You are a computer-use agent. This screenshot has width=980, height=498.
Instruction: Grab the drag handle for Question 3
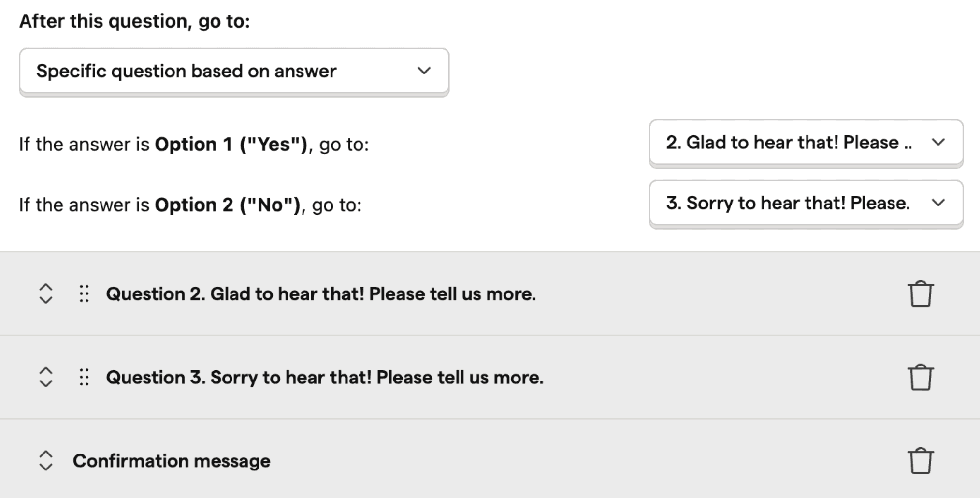84,377
